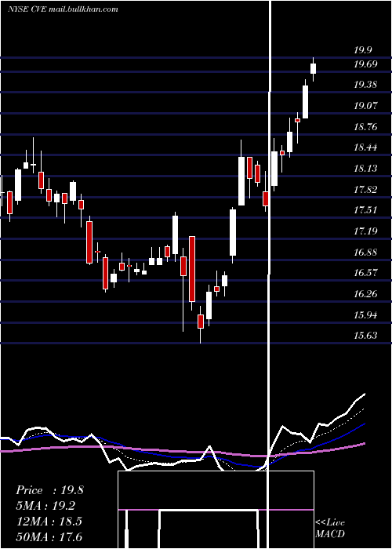Click the latest candlestick near 19.69

pos(314,68)
